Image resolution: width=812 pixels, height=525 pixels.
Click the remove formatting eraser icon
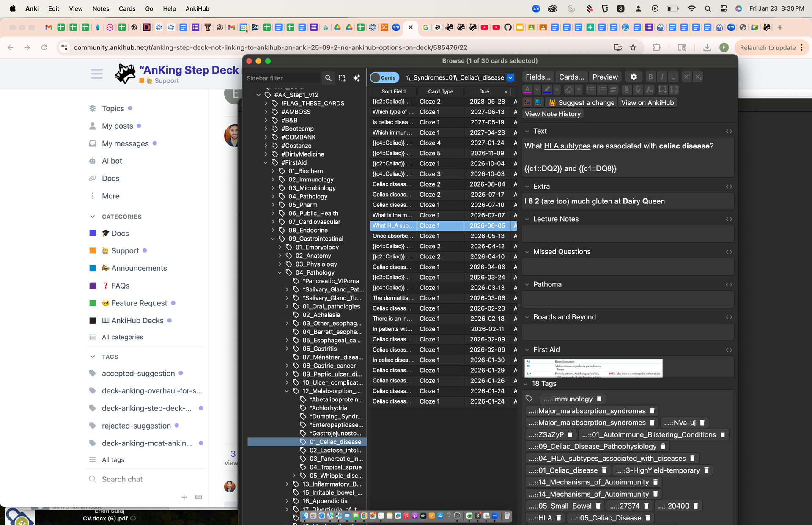(569, 89)
